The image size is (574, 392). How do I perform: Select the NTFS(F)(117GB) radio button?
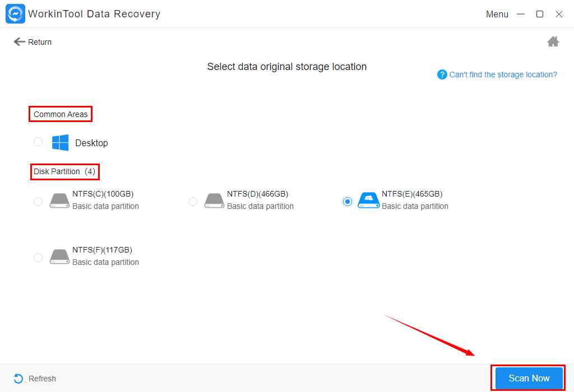(x=38, y=258)
